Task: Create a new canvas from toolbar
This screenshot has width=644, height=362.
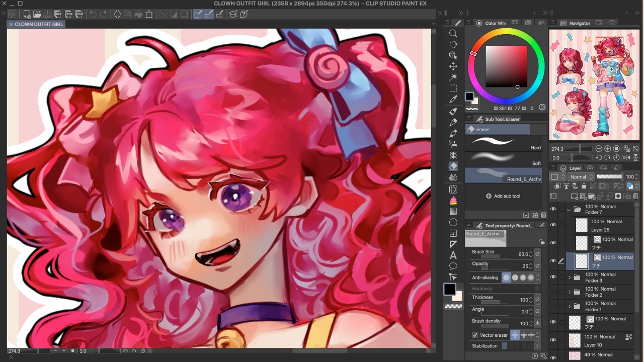Action: coord(27,15)
